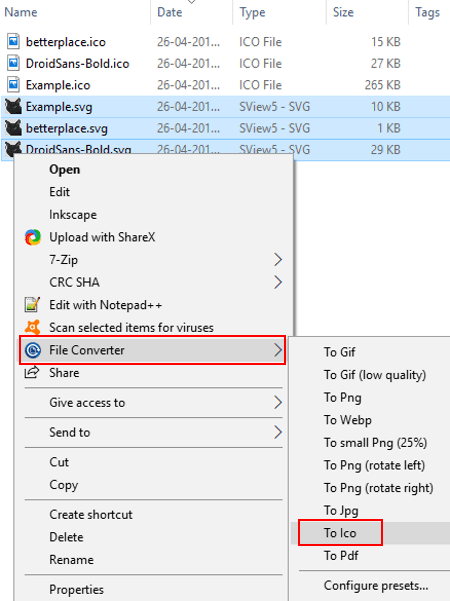The image size is (450, 601).
Task: Expand the Send to submenu arrow
Action: pyautogui.click(x=278, y=432)
